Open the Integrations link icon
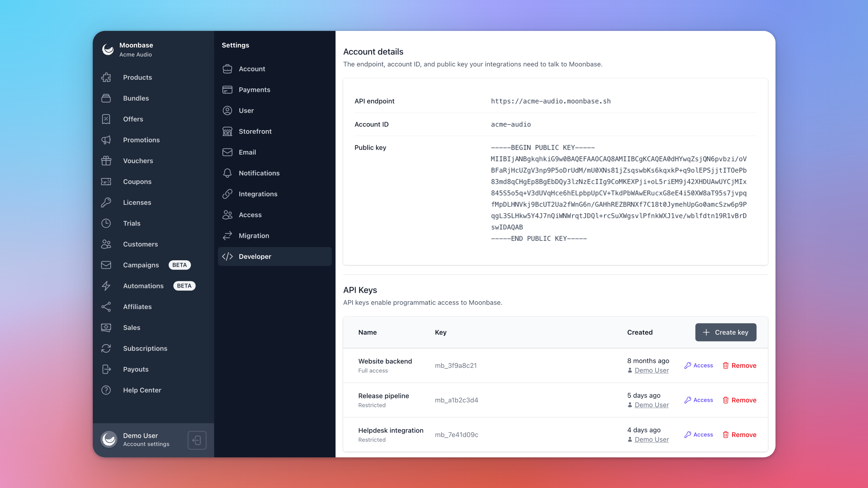The width and height of the screenshot is (868, 488). pos(228,194)
